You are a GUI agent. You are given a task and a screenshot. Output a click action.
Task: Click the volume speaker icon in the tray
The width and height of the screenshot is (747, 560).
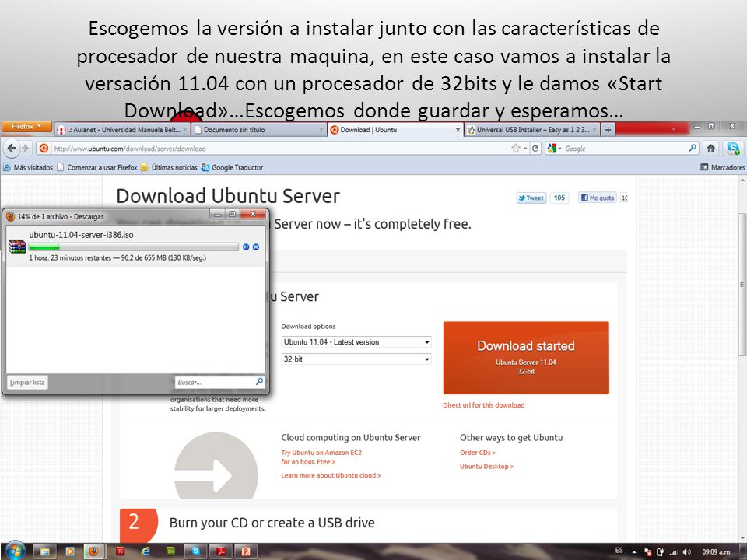click(x=686, y=552)
